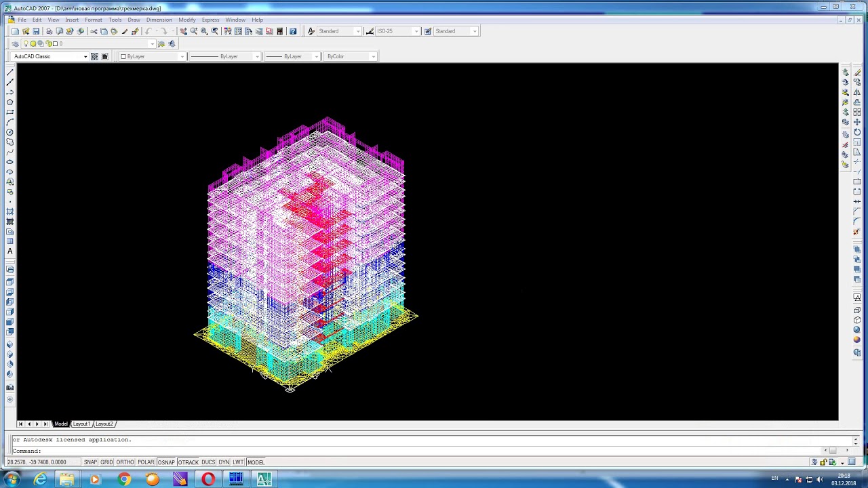Toggle the LWT lineweight button
Screen dimensions: 868x488
(238, 462)
